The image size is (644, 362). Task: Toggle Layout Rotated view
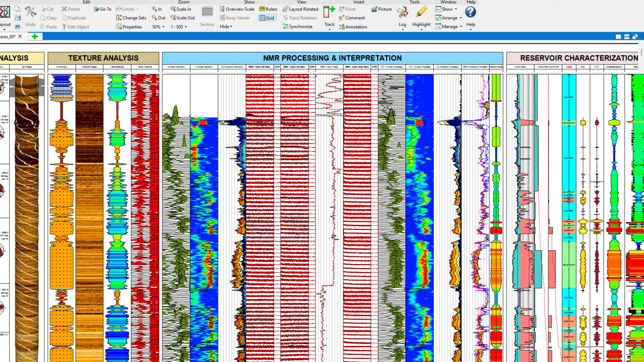click(x=301, y=9)
